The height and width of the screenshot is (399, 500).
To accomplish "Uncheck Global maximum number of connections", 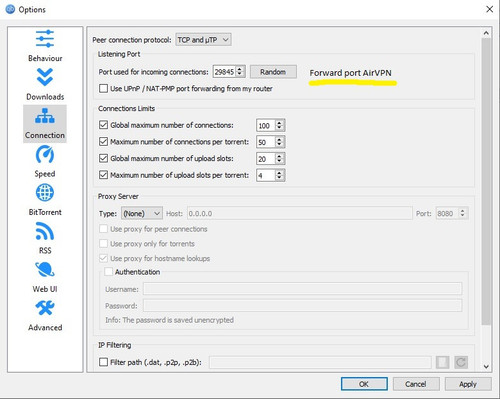I will coord(103,125).
